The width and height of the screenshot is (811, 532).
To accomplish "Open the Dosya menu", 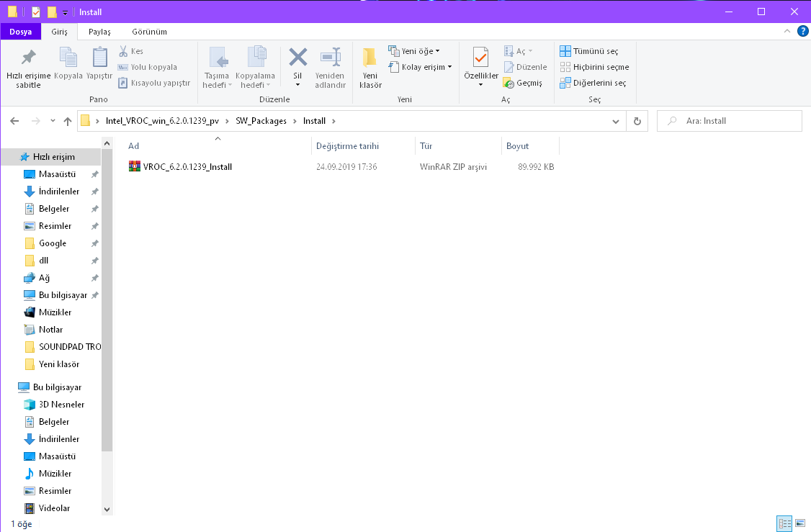I will click(21, 32).
